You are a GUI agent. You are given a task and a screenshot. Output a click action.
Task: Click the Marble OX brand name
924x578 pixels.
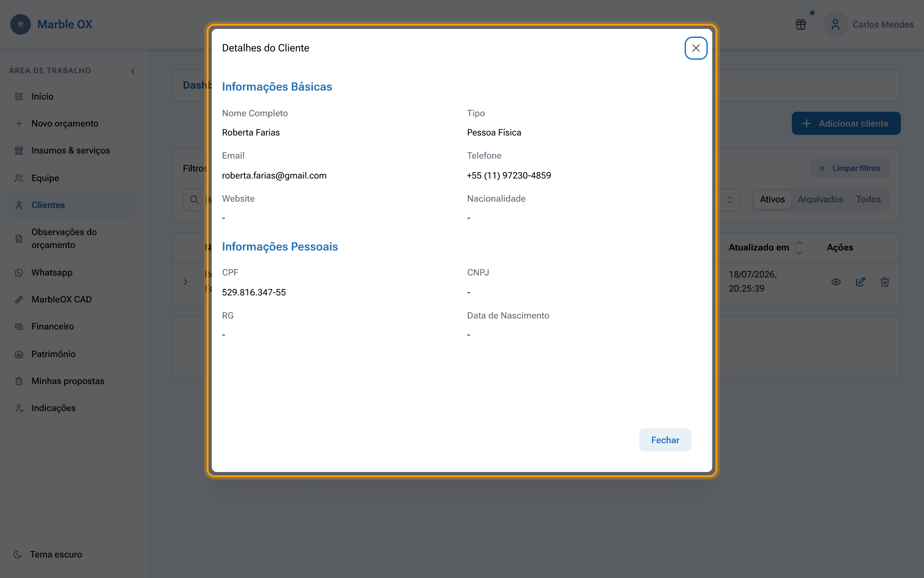pyautogui.click(x=65, y=24)
